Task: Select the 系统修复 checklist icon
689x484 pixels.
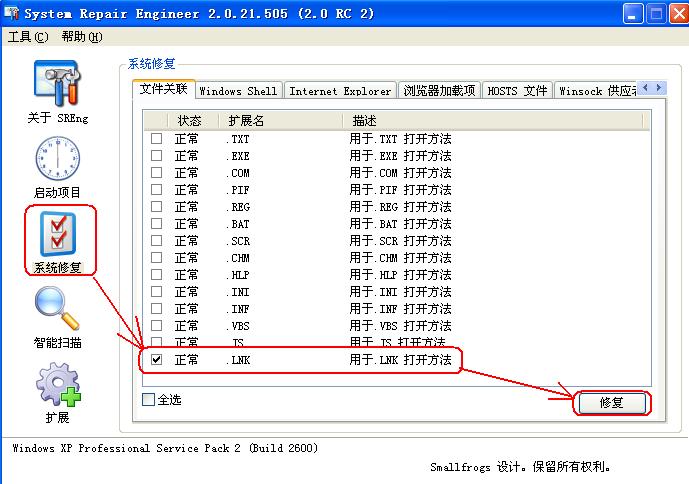Action: pos(58,234)
